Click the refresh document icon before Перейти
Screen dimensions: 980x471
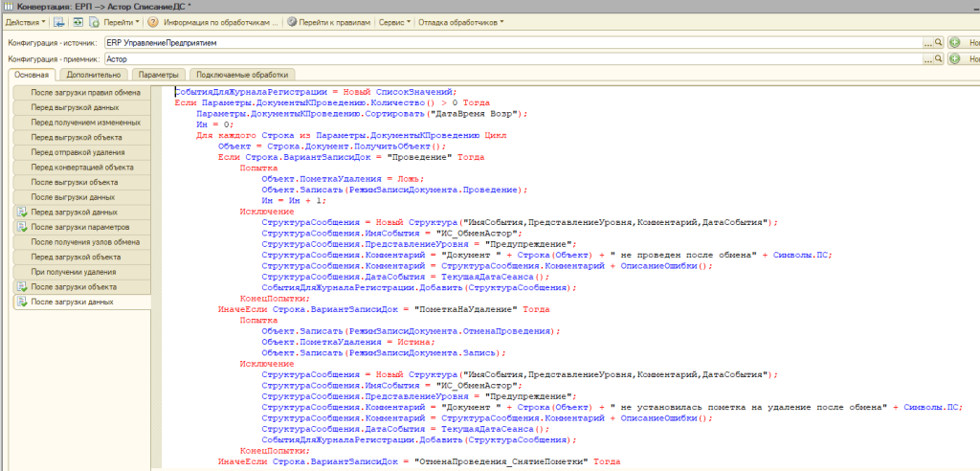click(x=93, y=21)
